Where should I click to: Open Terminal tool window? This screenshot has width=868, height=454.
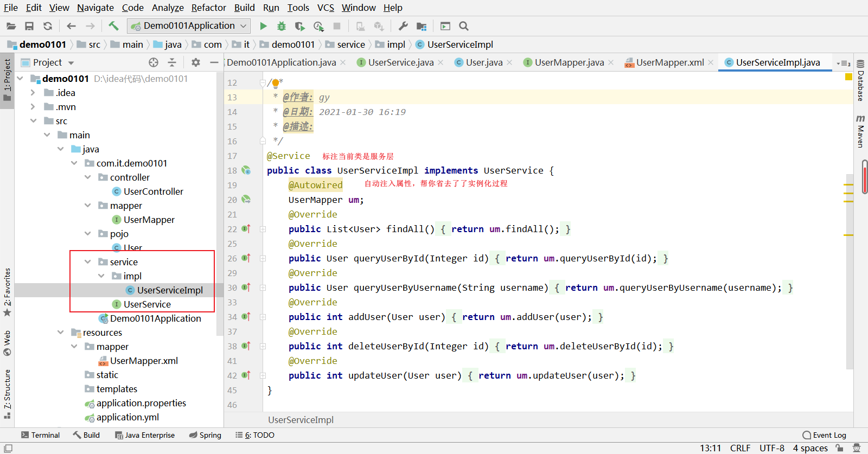tap(40, 435)
